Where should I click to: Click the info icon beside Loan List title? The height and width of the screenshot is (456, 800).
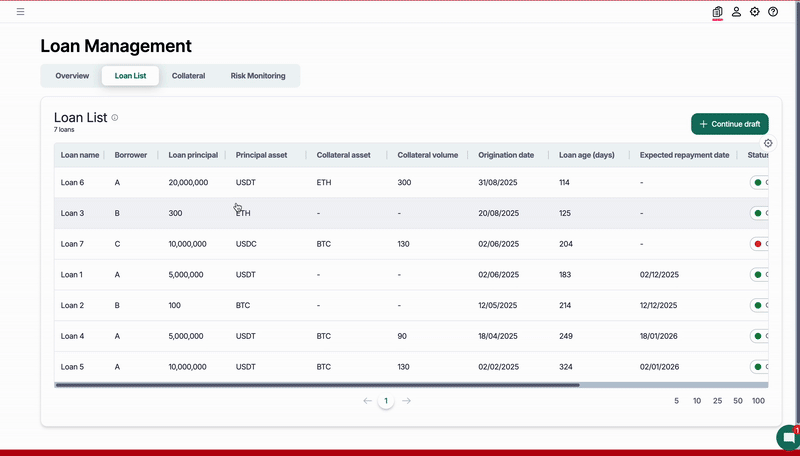pyautogui.click(x=115, y=118)
